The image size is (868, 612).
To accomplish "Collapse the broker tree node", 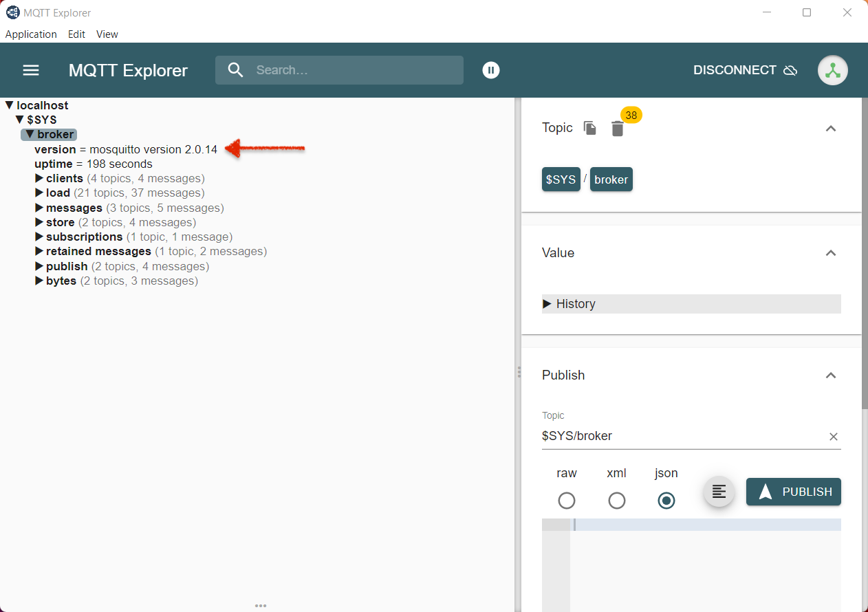I will click(x=30, y=134).
